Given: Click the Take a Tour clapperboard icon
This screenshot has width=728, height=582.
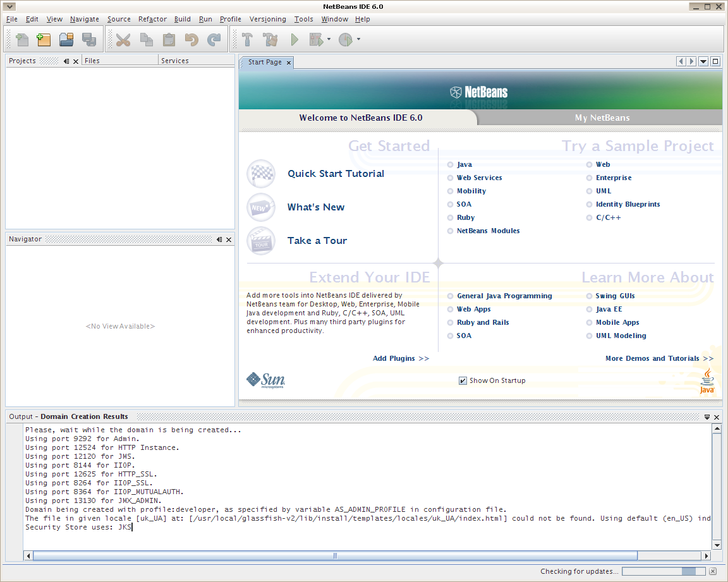Looking at the screenshot, I should [x=261, y=240].
